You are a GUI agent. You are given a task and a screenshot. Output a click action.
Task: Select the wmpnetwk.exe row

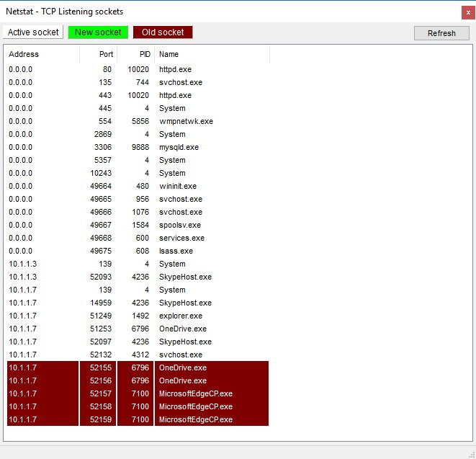(x=138, y=121)
